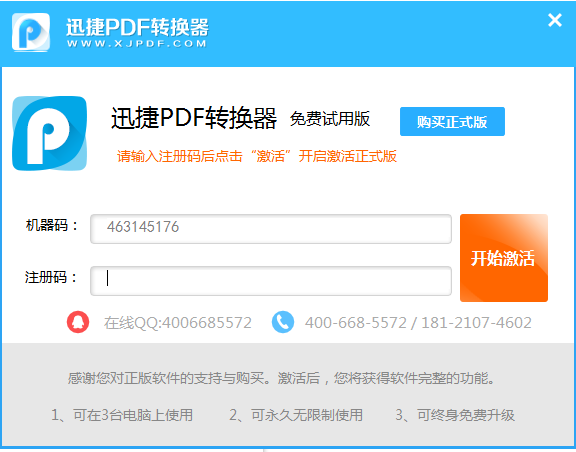Viewport: 576px width, 452px height.
Task: Click the phone number 400-668-5572 text
Action: coord(356,323)
